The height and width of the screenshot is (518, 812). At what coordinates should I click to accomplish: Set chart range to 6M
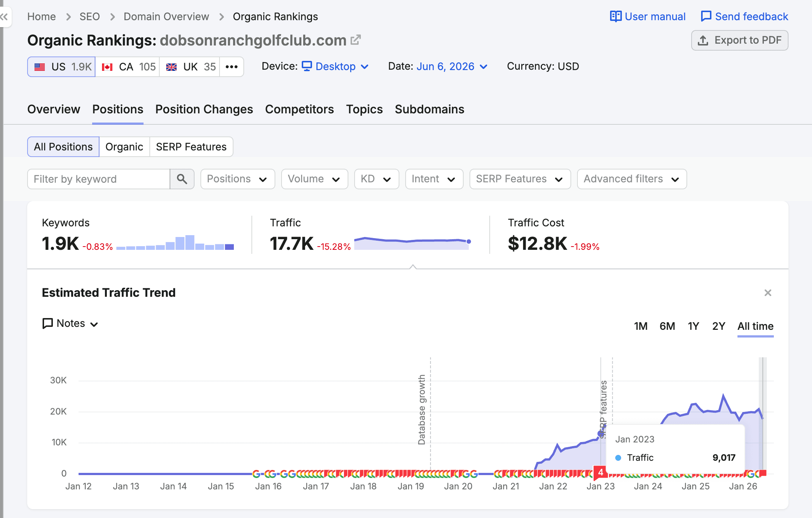click(667, 326)
